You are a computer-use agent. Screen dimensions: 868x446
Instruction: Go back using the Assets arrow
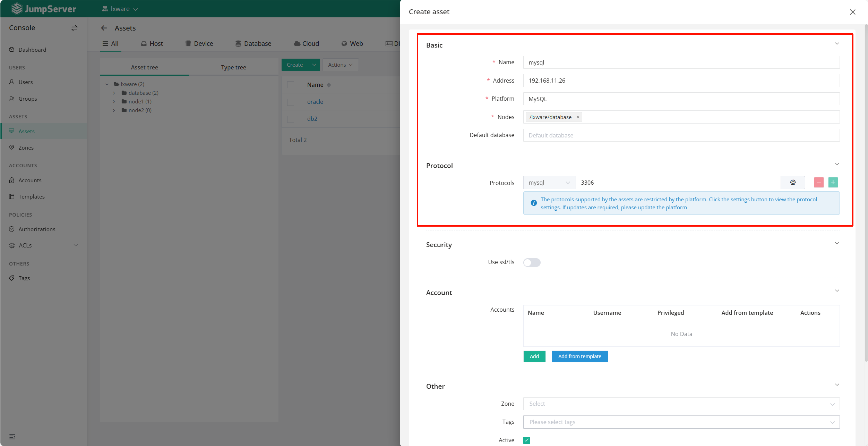coord(104,28)
